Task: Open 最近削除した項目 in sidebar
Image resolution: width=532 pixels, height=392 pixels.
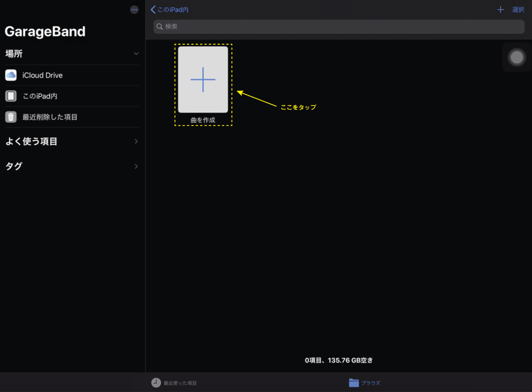Action: coord(72,117)
